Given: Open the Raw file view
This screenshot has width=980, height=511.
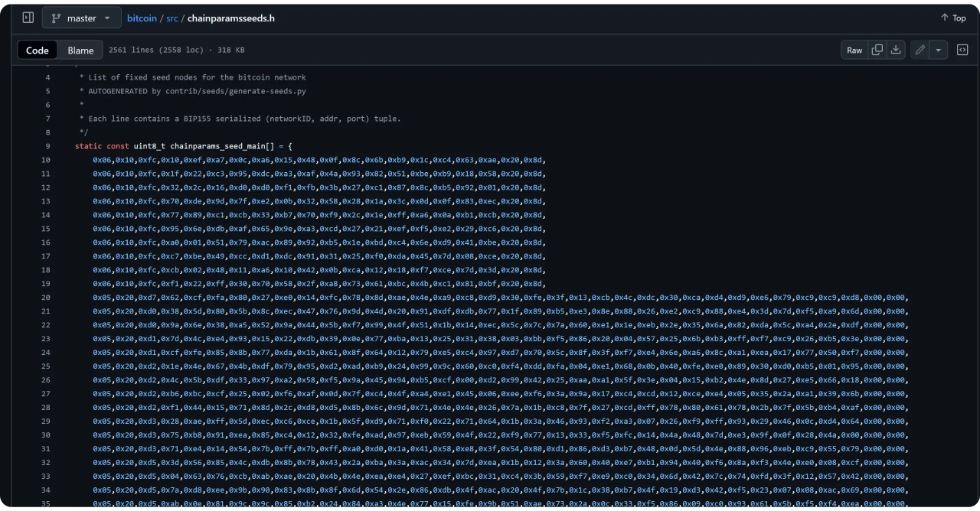Looking at the screenshot, I should point(854,50).
